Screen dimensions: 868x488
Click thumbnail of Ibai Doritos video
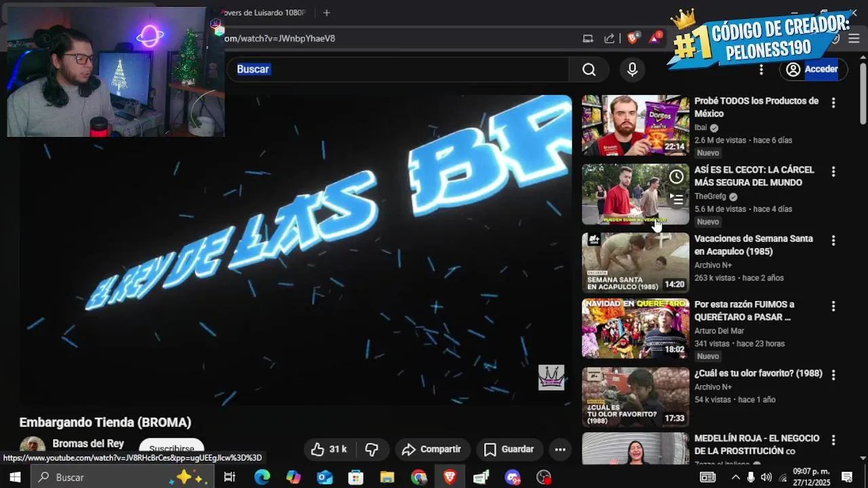click(635, 125)
